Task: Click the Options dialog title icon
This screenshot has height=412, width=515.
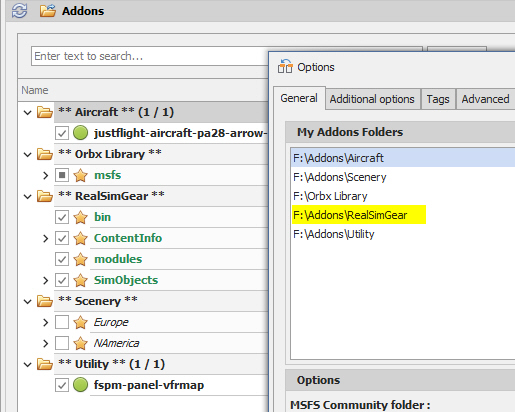Action: pos(285,66)
